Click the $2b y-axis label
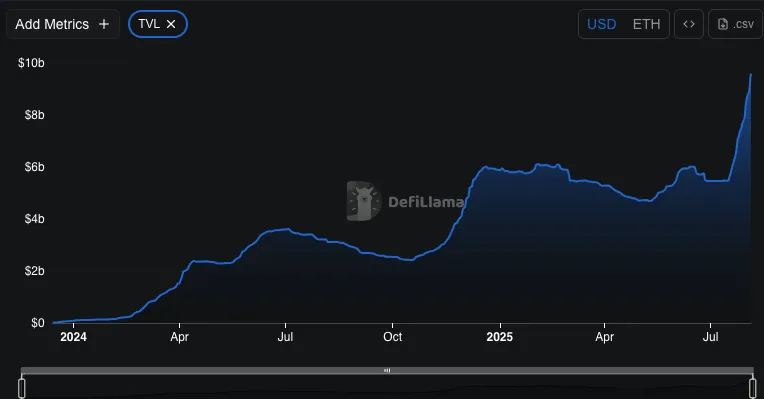This screenshot has height=399, width=764. (x=35, y=271)
